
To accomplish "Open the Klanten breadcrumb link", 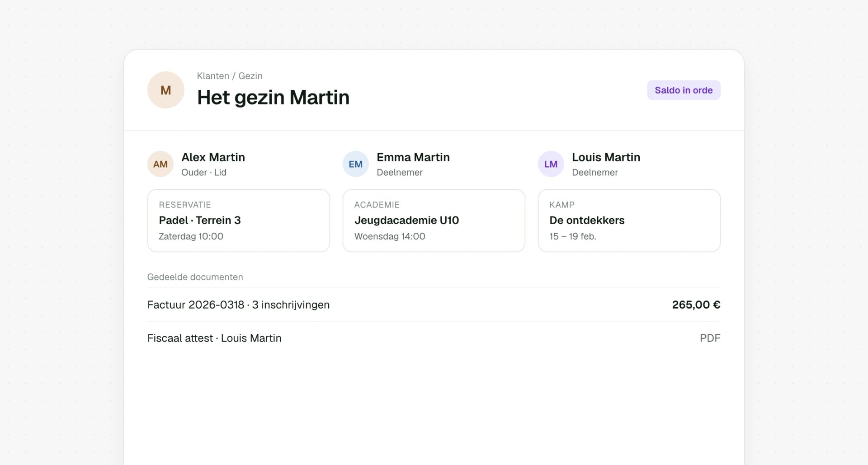I will 213,76.
